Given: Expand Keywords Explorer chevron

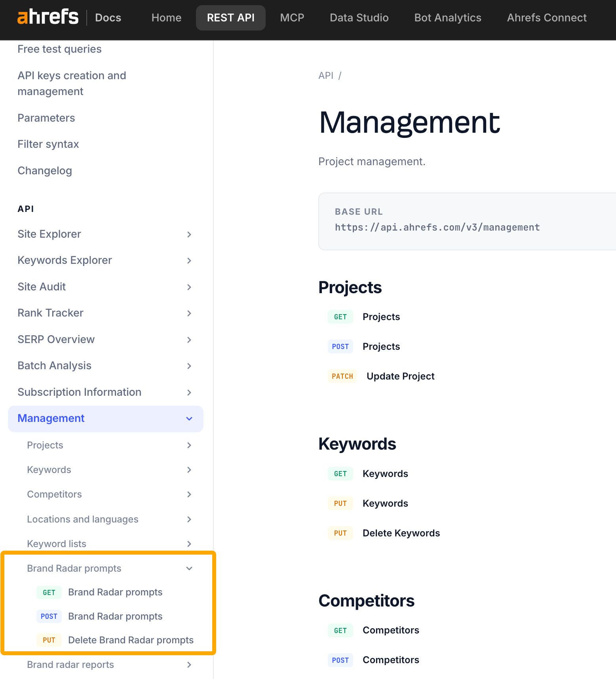Looking at the screenshot, I should point(189,261).
